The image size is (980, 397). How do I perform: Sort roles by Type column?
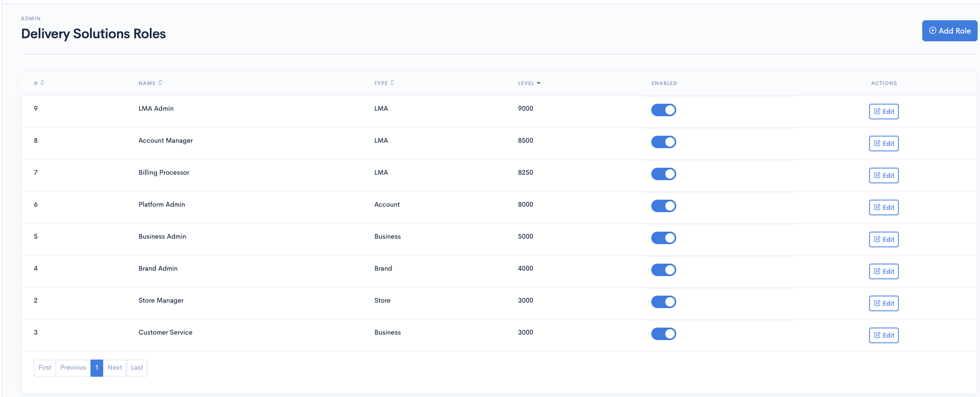(x=384, y=83)
